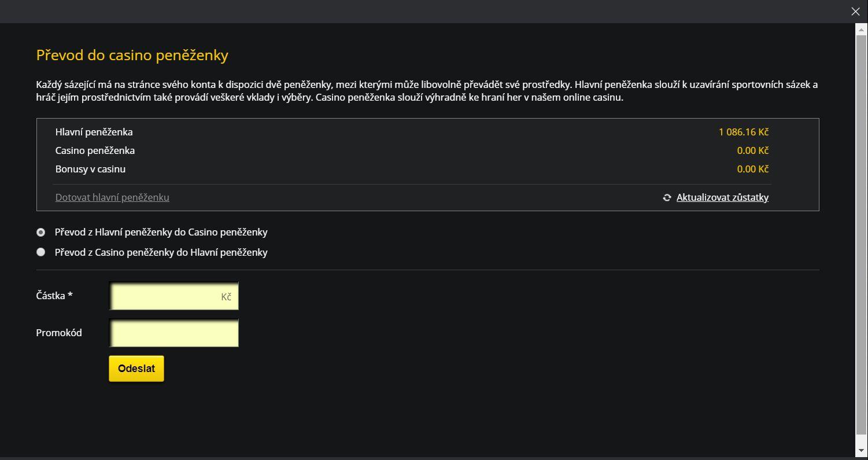The image size is (868, 460).
Task: Click the Bonusy v casinu balance value
Action: [752, 169]
